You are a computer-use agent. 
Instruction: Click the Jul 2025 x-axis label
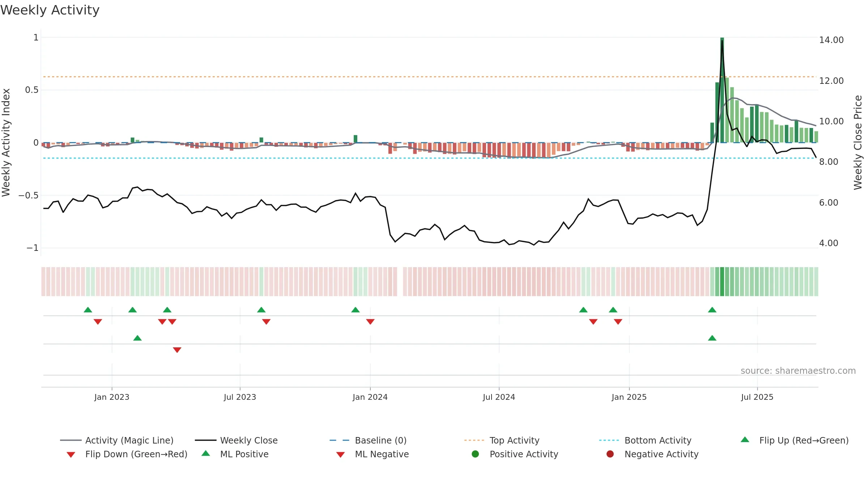coord(757,397)
